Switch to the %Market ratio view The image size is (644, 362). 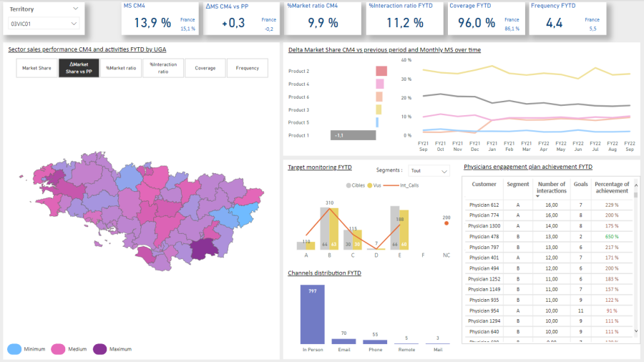point(120,68)
